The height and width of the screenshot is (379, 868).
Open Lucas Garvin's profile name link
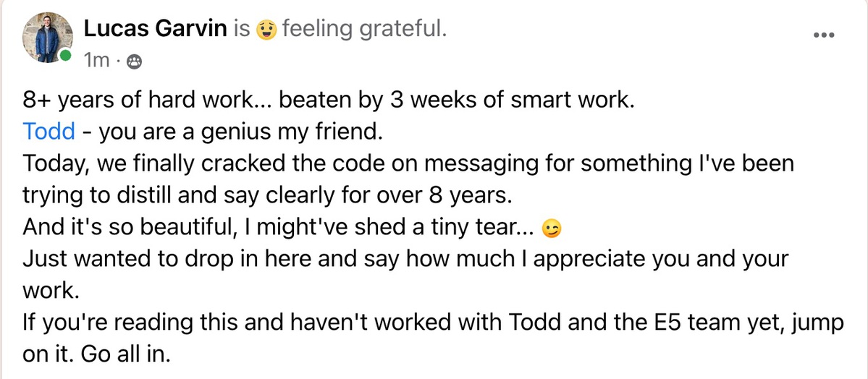pos(156,29)
